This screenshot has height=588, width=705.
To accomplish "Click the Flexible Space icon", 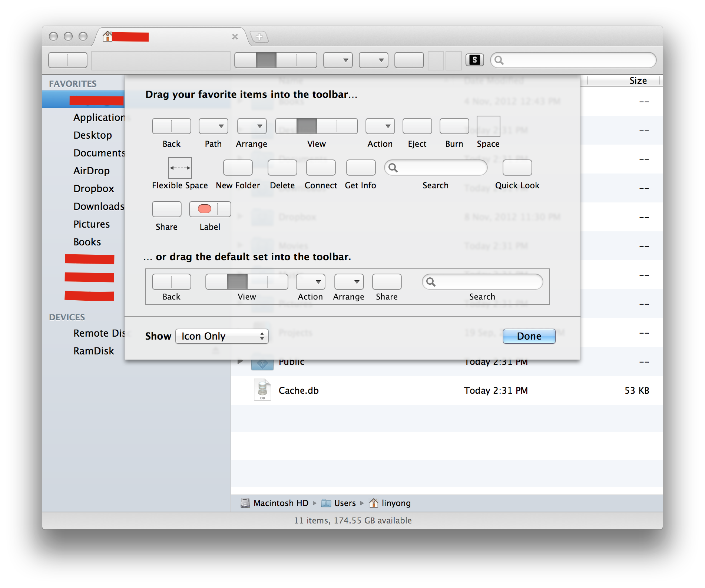I will click(x=179, y=168).
